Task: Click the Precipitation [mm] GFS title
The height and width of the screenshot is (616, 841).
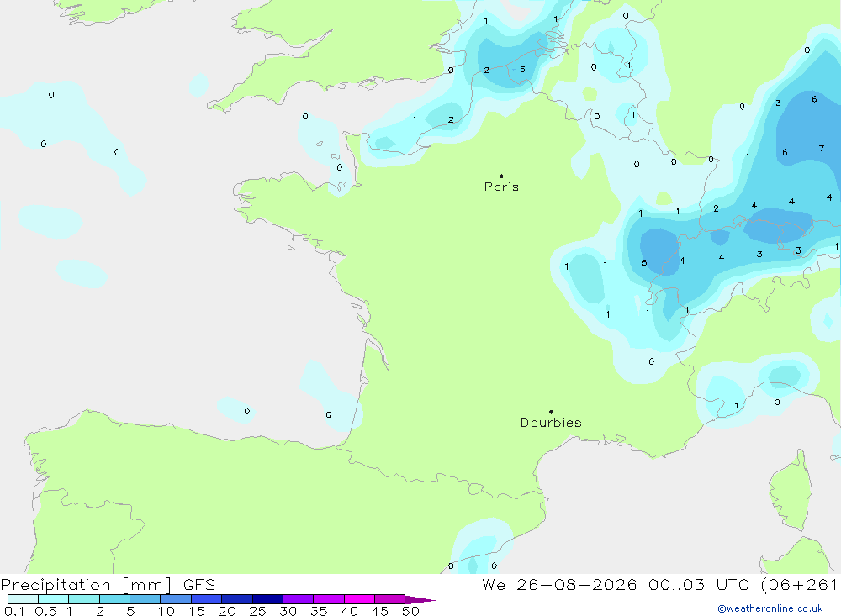Action: point(108,585)
